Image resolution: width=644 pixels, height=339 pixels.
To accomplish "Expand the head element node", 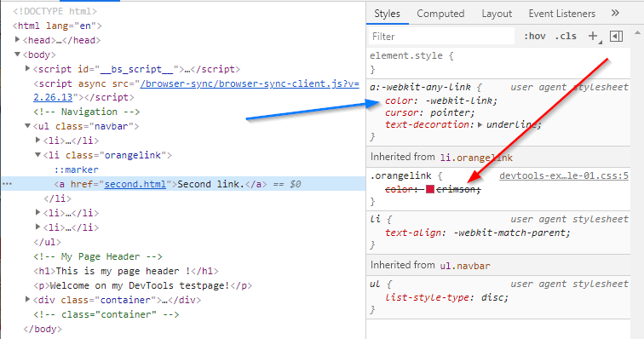I will pyautogui.click(x=17, y=39).
